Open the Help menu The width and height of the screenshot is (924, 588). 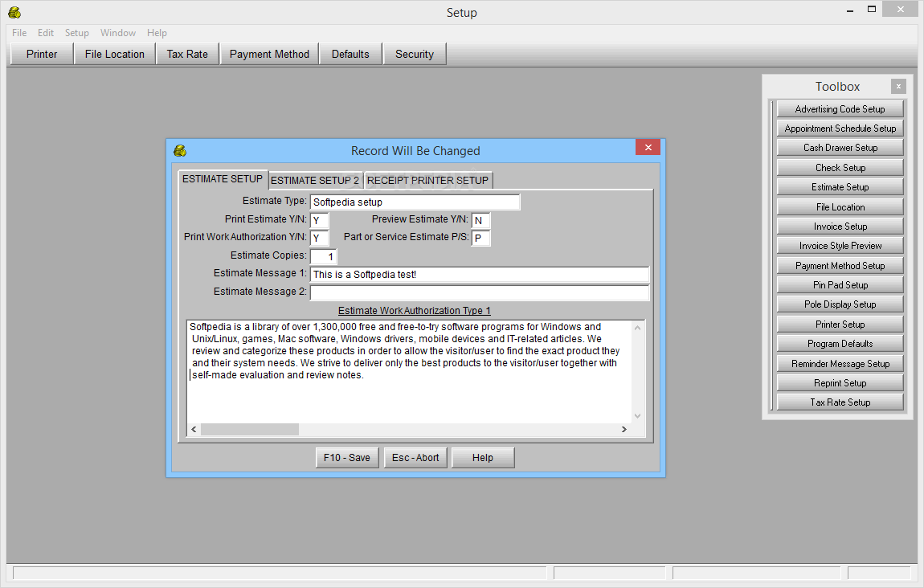pos(157,33)
